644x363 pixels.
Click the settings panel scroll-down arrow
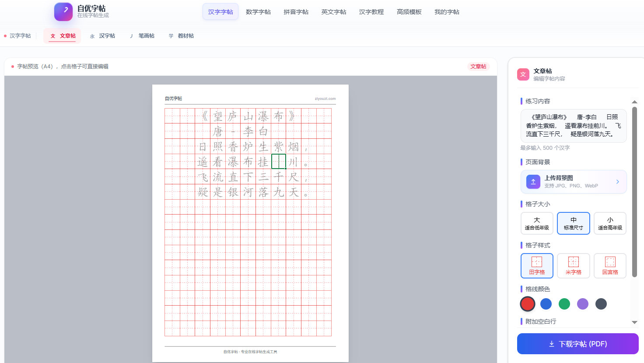point(634,322)
